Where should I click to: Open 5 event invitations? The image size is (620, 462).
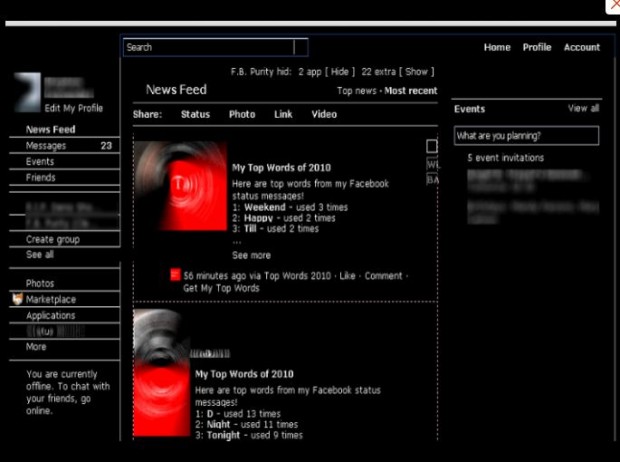tap(505, 158)
